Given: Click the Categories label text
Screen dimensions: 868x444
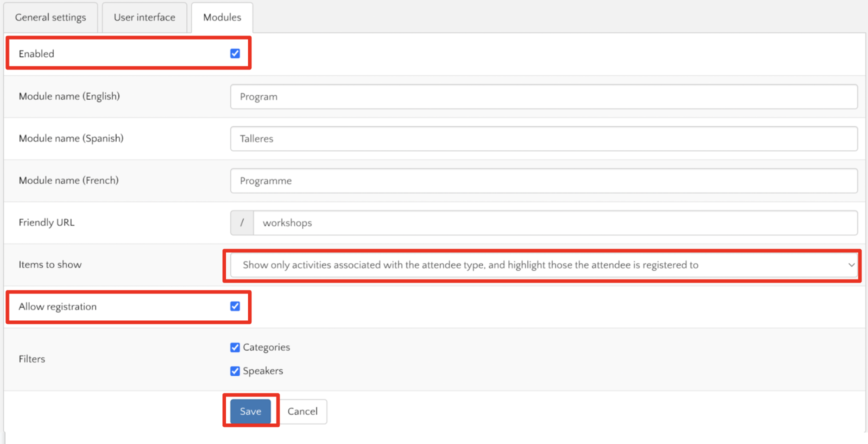Looking at the screenshot, I should click(266, 347).
